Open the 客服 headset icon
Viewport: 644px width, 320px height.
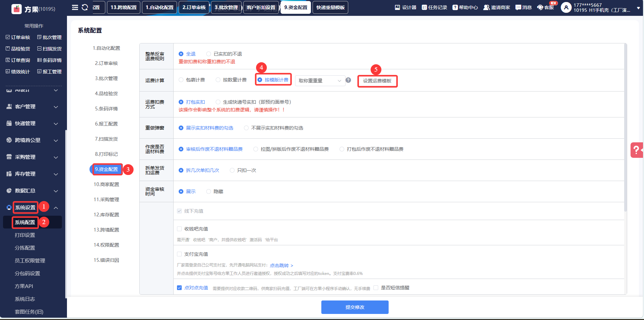(540, 7)
